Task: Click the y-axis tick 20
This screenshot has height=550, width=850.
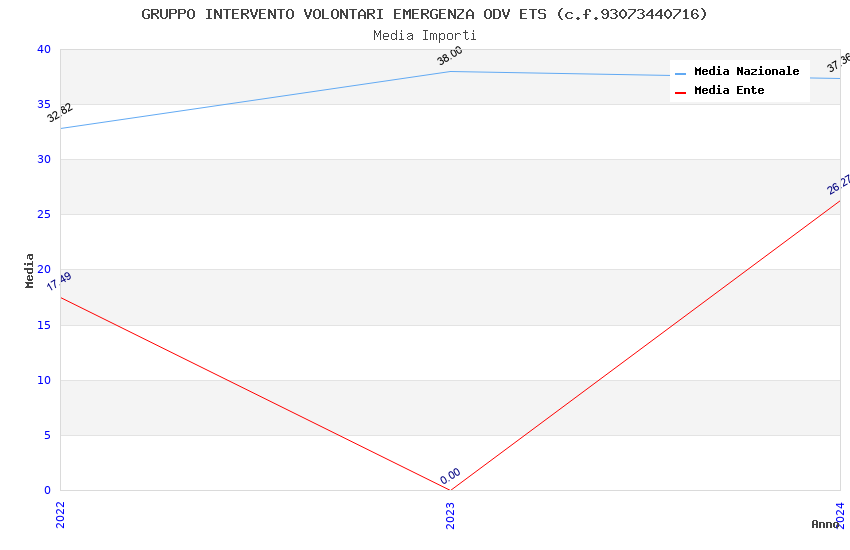Action: pos(44,270)
